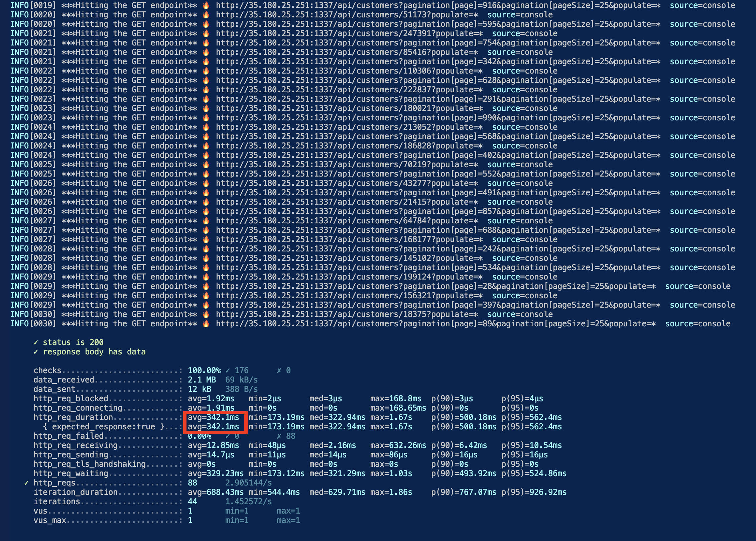Open the pagination page=595 URL

(x=438, y=24)
